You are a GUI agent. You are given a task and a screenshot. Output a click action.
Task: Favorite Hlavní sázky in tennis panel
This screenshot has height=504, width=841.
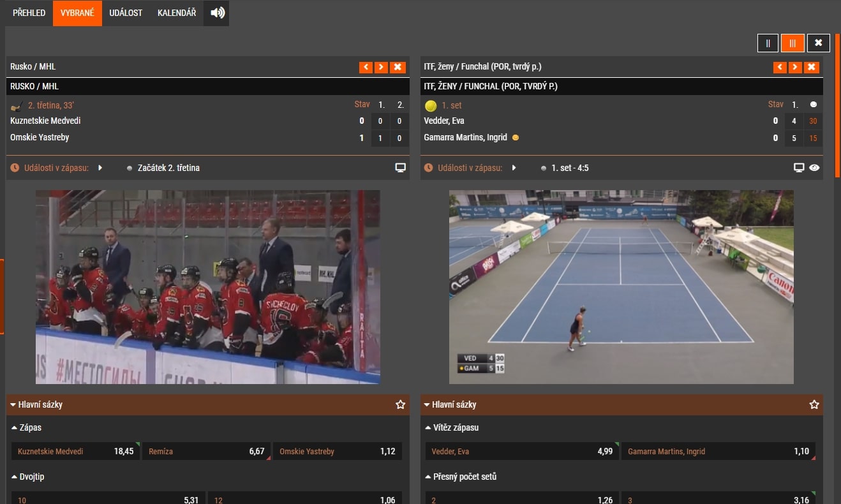click(814, 404)
